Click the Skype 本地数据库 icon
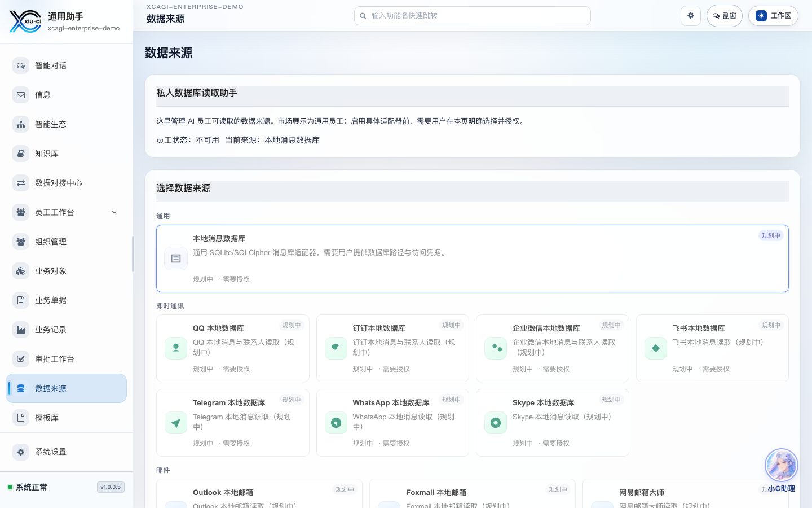 pos(496,423)
